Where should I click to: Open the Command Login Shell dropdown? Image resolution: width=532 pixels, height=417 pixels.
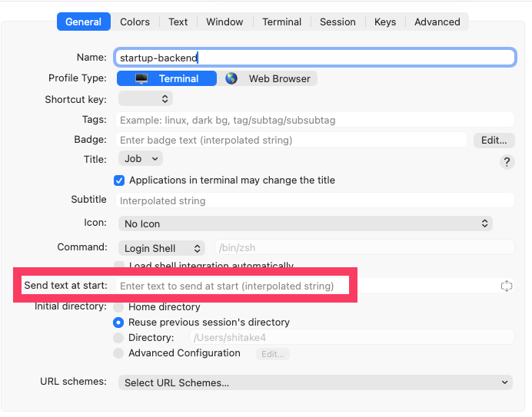162,248
